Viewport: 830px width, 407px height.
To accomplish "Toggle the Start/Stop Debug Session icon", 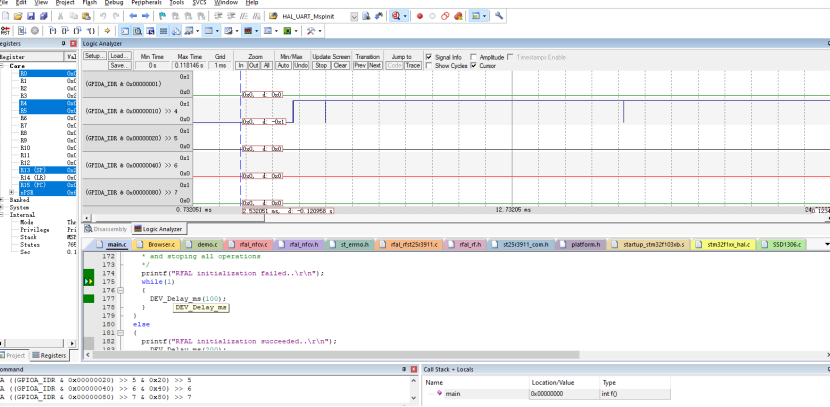I will tap(395, 16).
